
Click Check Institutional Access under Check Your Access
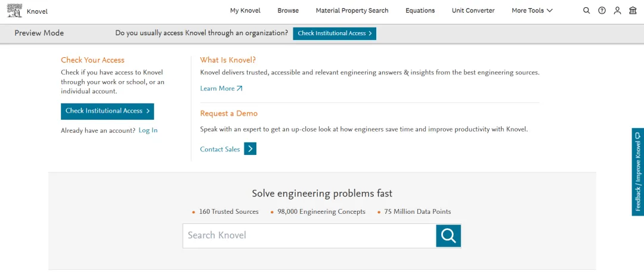pyautogui.click(x=107, y=111)
